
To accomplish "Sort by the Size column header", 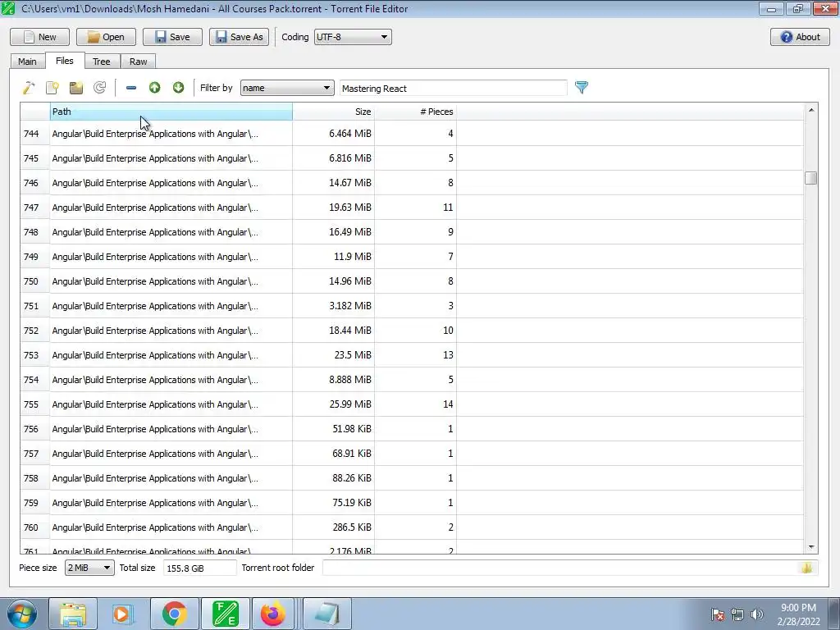I will coord(333,112).
